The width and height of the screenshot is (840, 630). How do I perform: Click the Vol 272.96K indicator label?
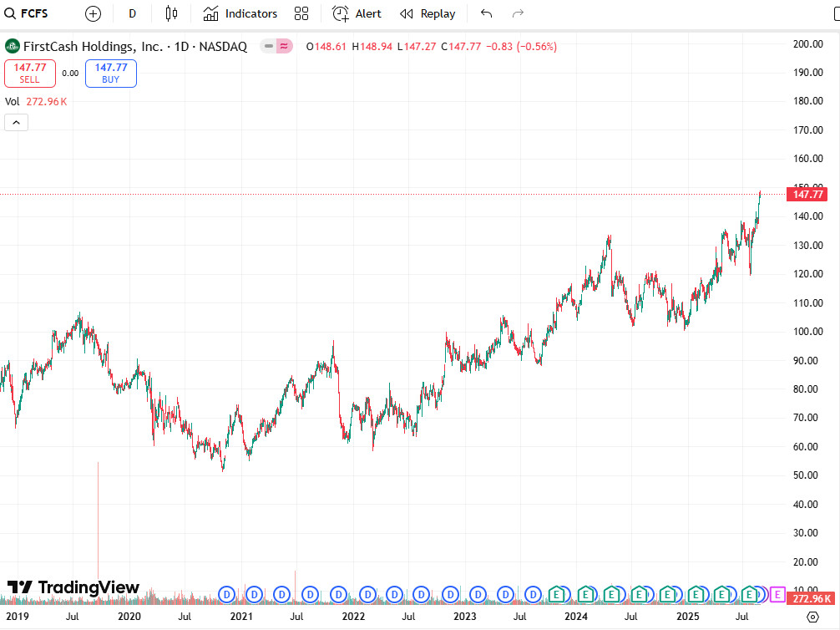[x=36, y=101]
